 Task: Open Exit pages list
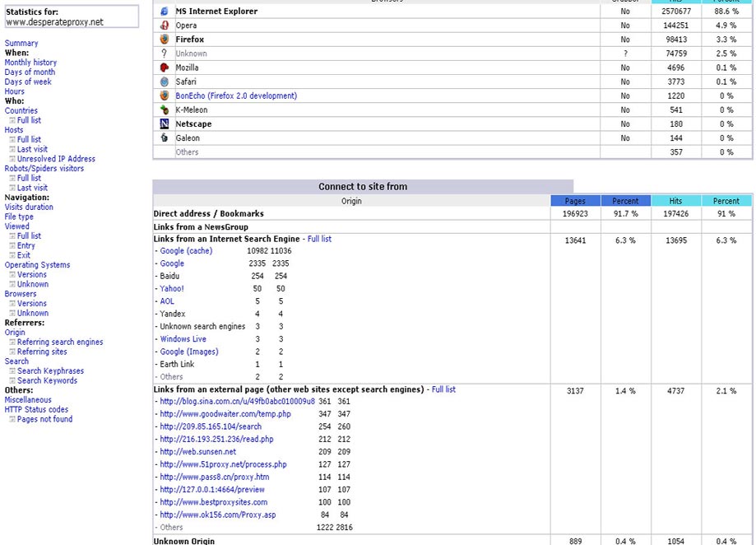coord(24,255)
